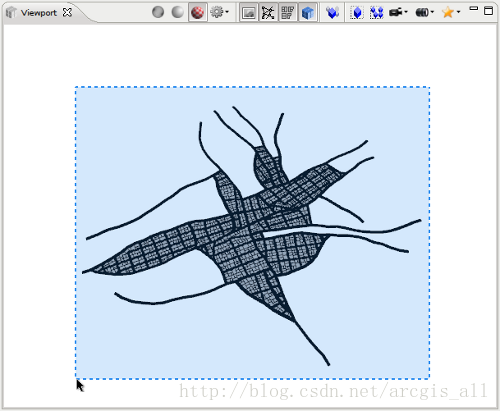Viewport: 500px width, 411px height.
Task: Select the Viewport tab
Action: 39,13
